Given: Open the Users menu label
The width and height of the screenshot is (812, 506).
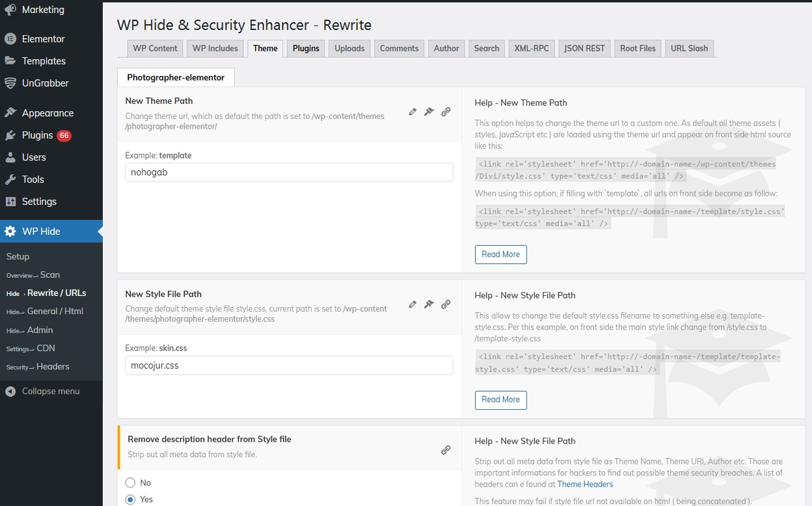Looking at the screenshot, I should coord(34,157).
